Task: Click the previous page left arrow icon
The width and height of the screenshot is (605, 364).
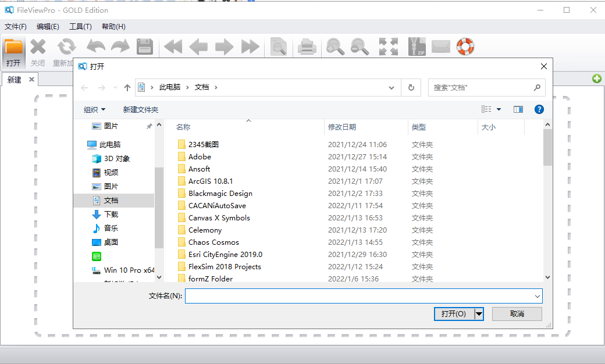Action: (x=199, y=47)
